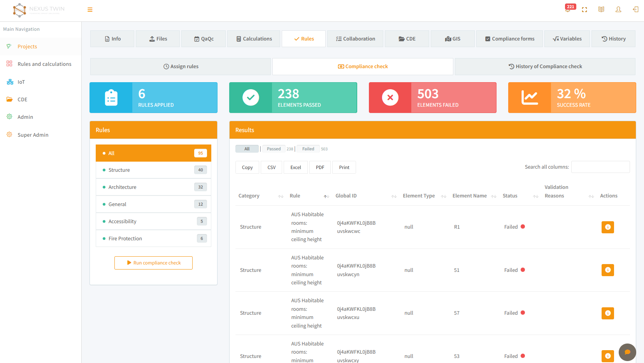Open Super Admin in sidebar

pyautogui.click(x=41, y=135)
